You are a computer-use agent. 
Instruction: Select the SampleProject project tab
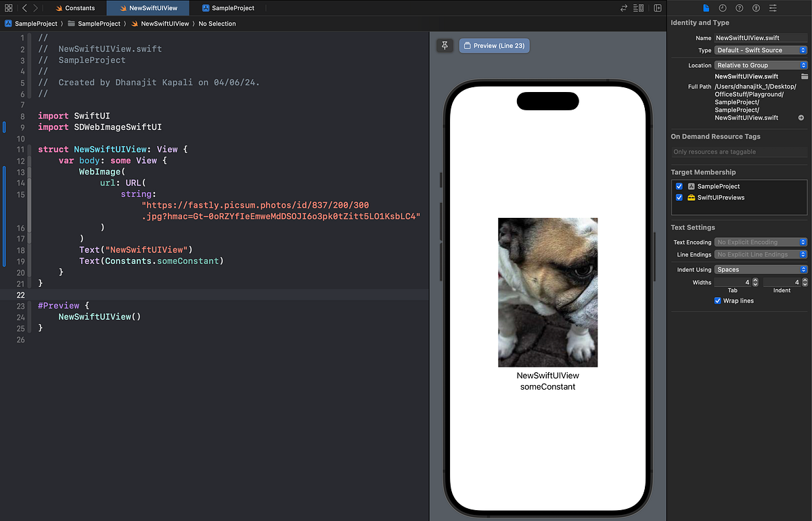pyautogui.click(x=229, y=8)
